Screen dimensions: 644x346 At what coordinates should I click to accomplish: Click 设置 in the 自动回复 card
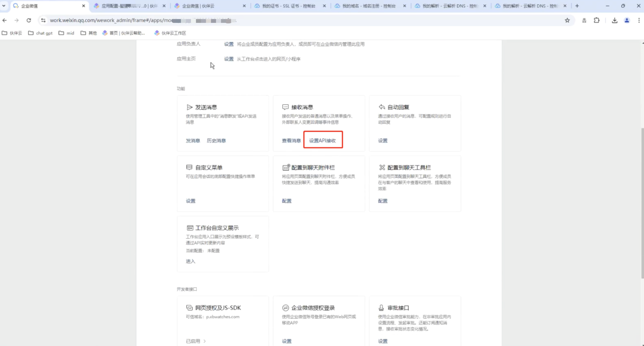(383, 141)
